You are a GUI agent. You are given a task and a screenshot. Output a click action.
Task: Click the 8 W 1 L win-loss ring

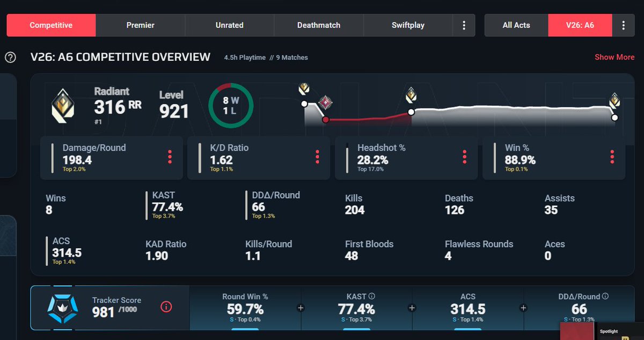pos(231,105)
